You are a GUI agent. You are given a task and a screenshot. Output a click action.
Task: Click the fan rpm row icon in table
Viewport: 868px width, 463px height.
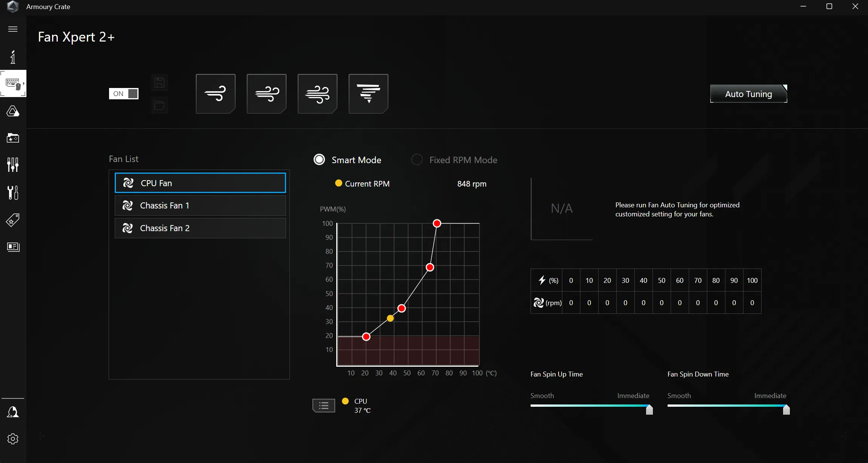pos(539,303)
